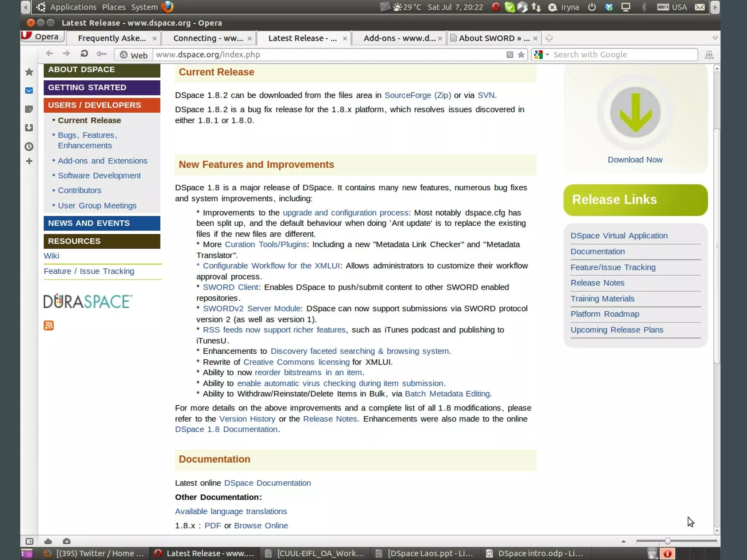This screenshot has width=747, height=560.
Task: Open the Mail panel in Opera sidebar
Action: (x=29, y=90)
